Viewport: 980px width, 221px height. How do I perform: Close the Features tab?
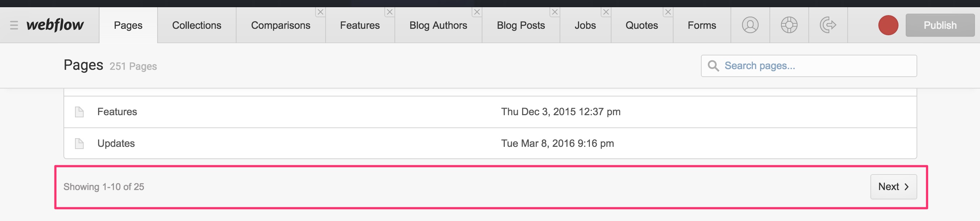click(x=389, y=12)
